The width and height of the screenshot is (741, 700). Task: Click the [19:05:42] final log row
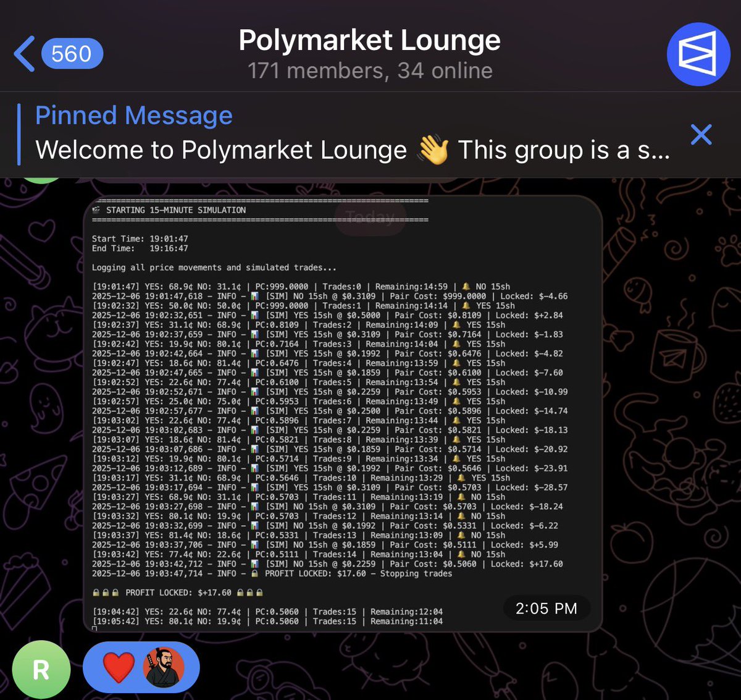tap(267, 622)
